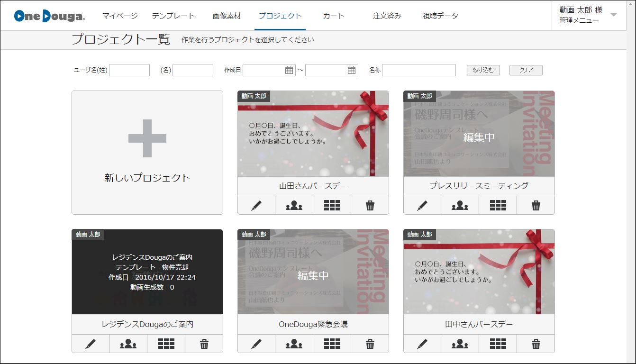Click 動画 太郎 様 account name

pos(581,10)
